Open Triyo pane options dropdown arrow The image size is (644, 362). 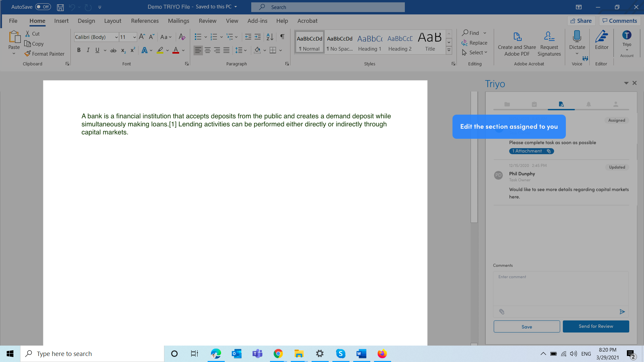click(626, 83)
